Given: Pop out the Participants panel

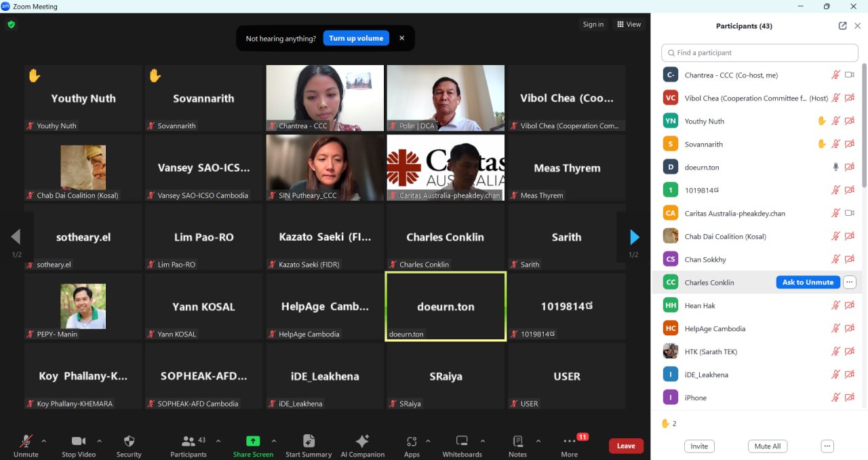Looking at the screenshot, I should coord(842,26).
